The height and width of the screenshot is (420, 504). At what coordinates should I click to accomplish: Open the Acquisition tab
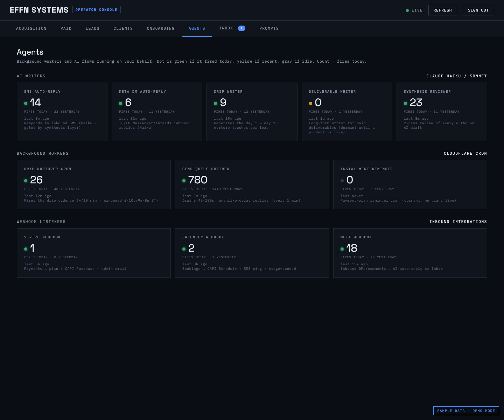pos(31,28)
